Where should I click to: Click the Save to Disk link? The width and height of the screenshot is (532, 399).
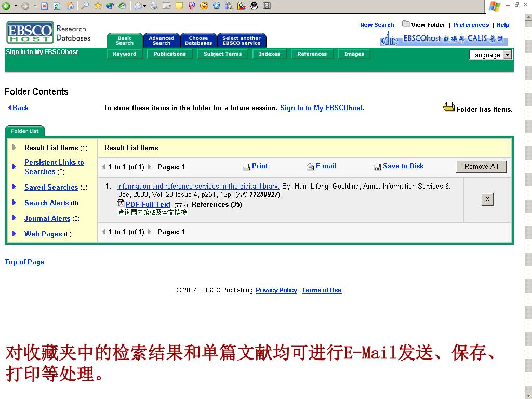(403, 166)
